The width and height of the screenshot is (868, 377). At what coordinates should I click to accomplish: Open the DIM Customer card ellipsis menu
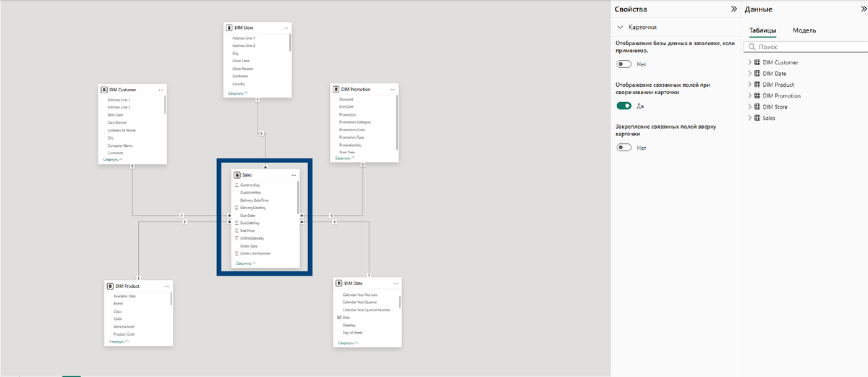[x=161, y=90]
